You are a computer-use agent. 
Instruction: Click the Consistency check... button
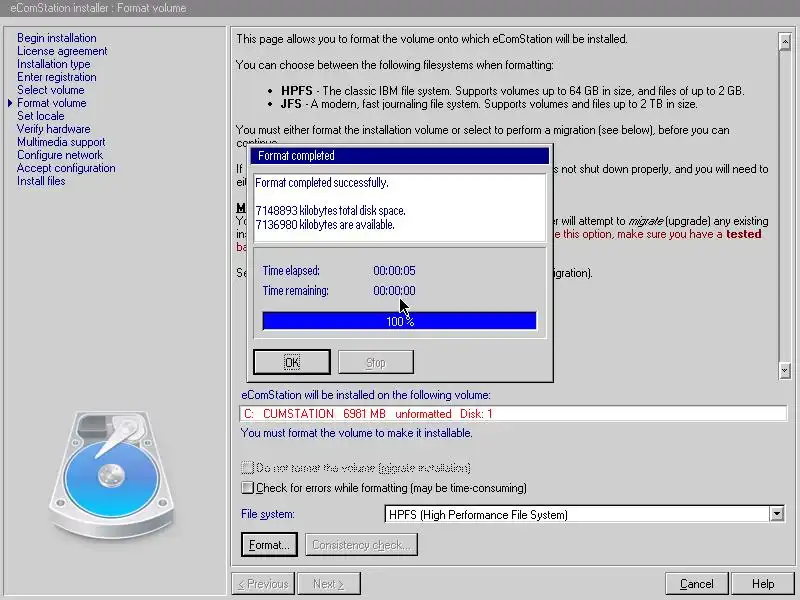361,545
